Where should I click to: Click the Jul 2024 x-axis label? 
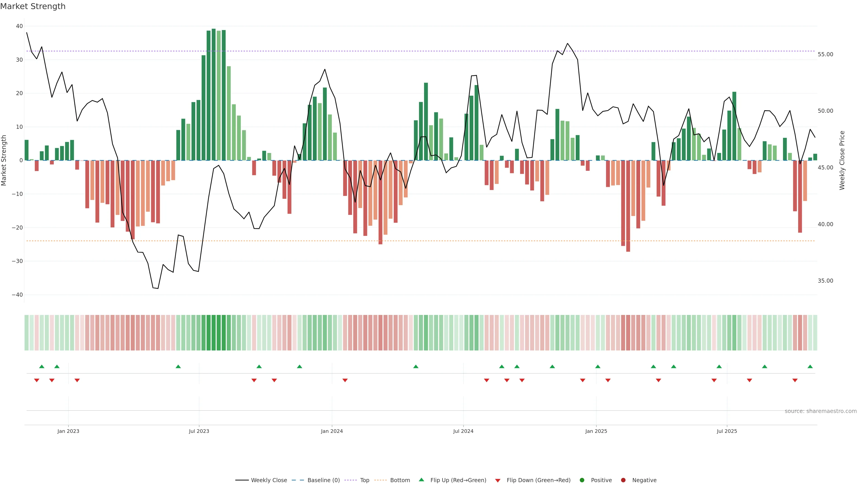coord(463,431)
